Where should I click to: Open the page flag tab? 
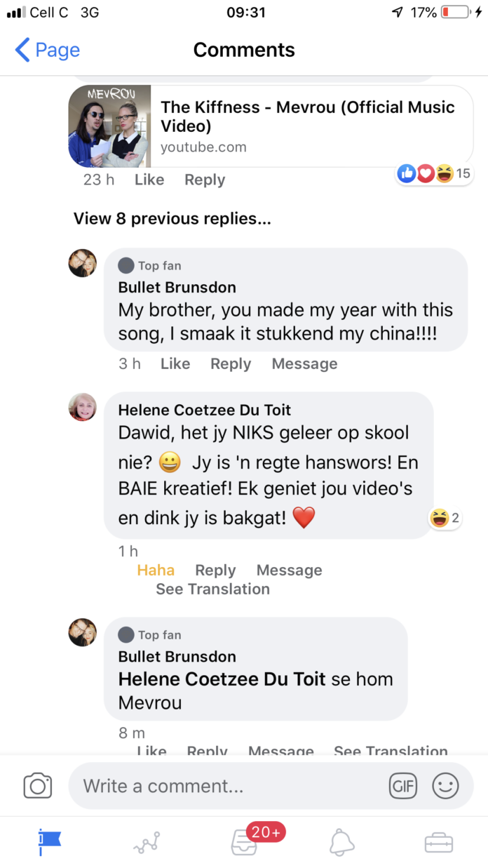(x=49, y=841)
